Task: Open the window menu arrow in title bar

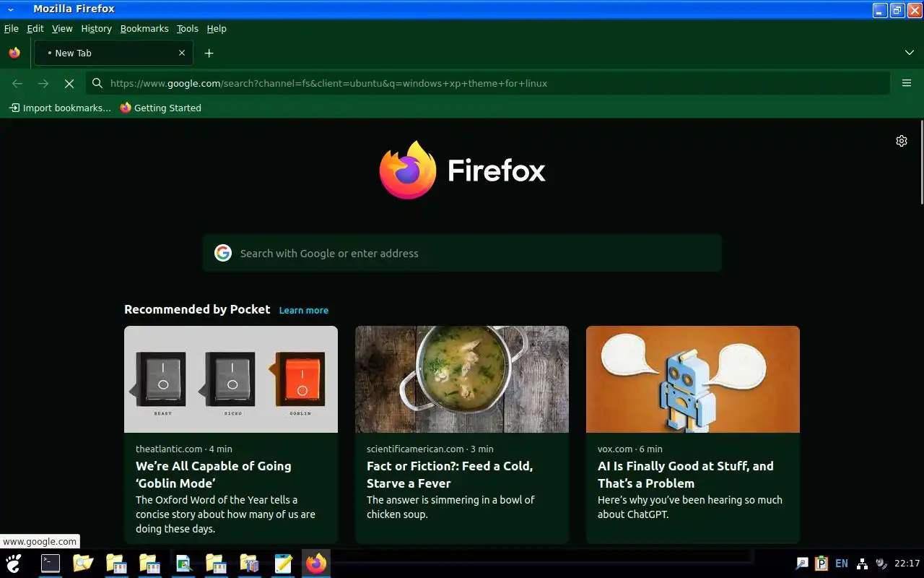Action: point(11,9)
